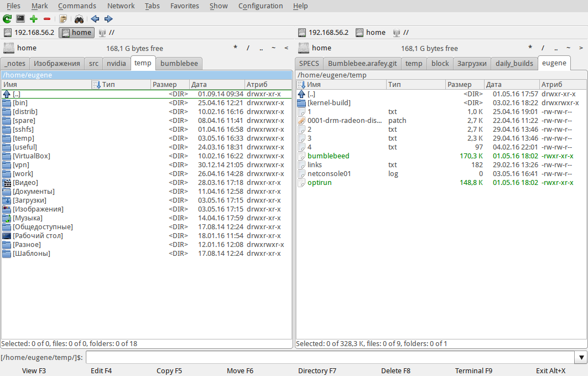This screenshot has height=376, width=588.
Task: Click the red minus unselect-group icon
Action: (x=47, y=19)
